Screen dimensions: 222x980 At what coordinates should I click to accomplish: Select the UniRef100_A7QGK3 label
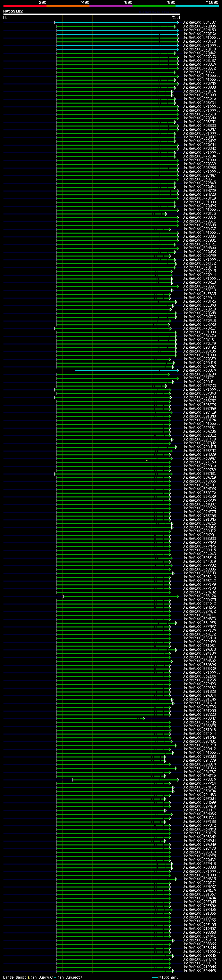(x=199, y=57)
